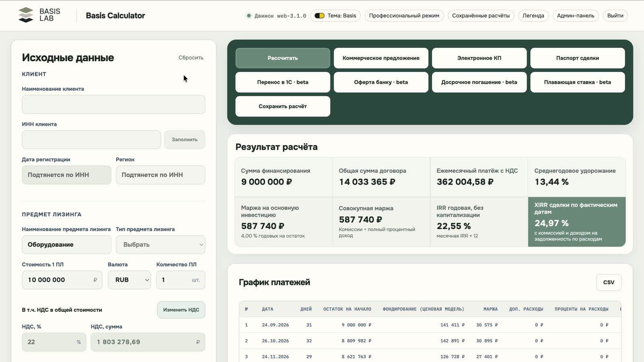The width and height of the screenshot is (644, 362).
Task: Click the Дата регистрации field
Action: coord(66,175)
